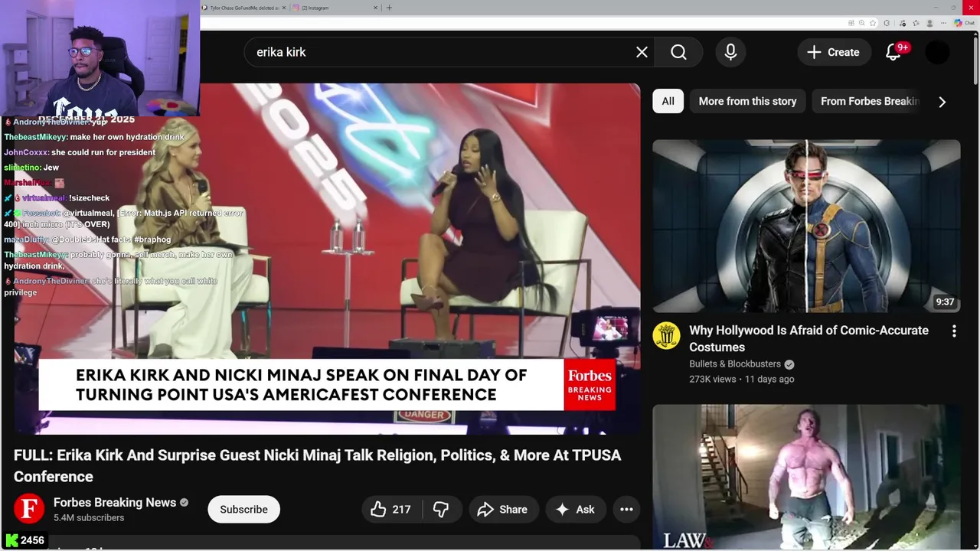This screenshot has height=551, width=980.
Task: Subscribe to Forbes Breaking News
Action: (243, 510)
